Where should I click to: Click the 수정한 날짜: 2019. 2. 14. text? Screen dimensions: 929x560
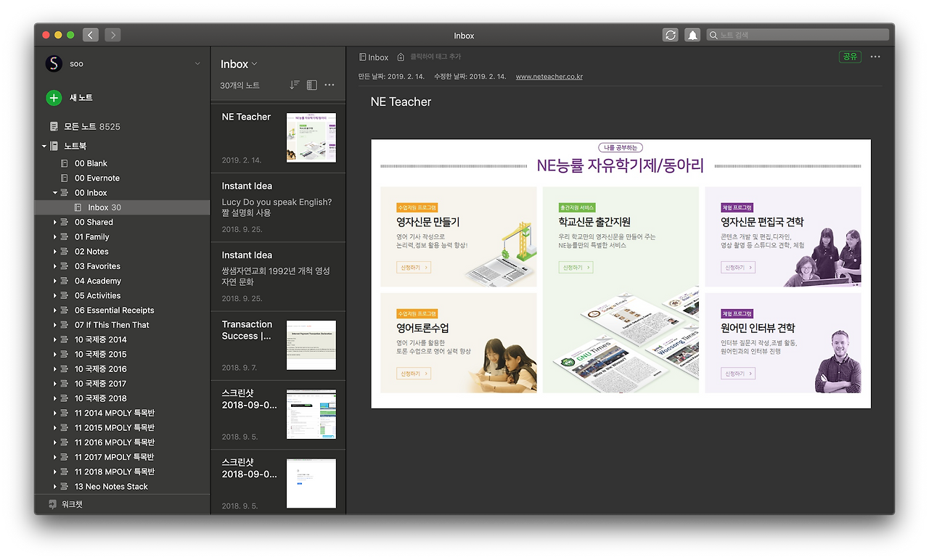coord(469,77)
